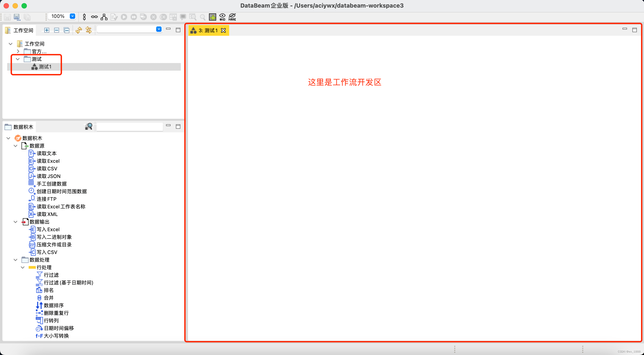Click the Reset node table icon

173,17
